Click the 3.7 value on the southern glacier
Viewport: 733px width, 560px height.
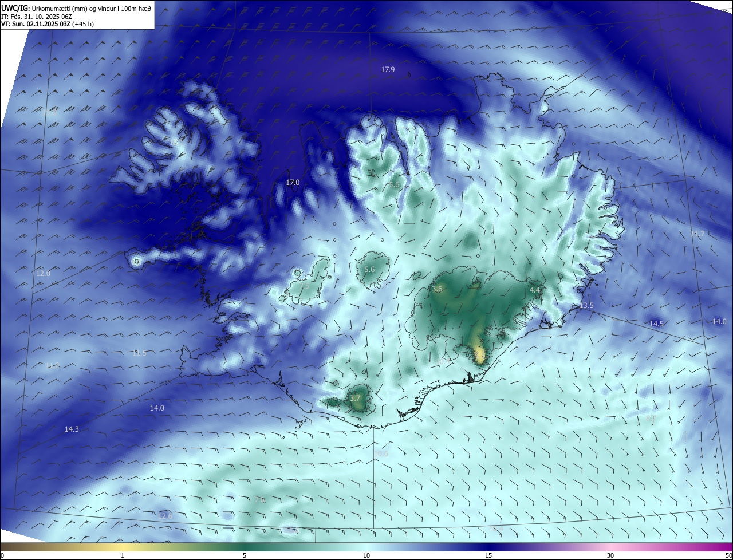pos(355,398)
